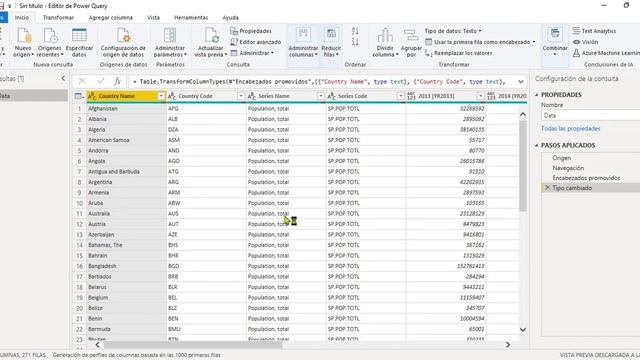Click the scroll right arrow

[507, 345]
